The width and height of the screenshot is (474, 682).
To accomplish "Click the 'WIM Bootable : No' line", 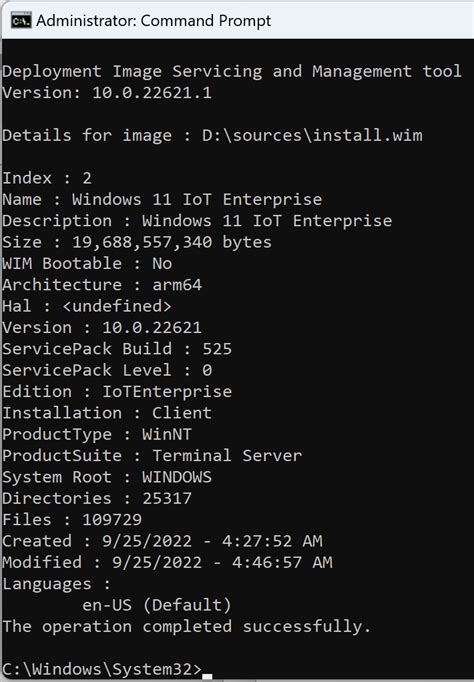I will [87, 263].
